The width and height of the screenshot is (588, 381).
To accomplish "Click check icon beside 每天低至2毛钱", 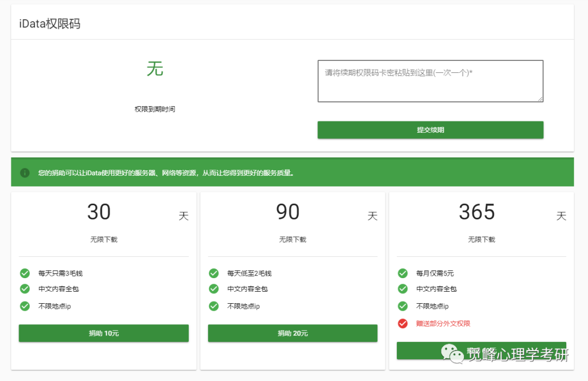I will point(214,273).
